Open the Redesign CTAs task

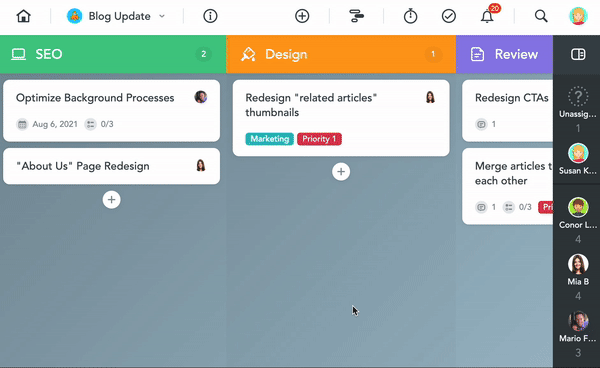(507, 111)
